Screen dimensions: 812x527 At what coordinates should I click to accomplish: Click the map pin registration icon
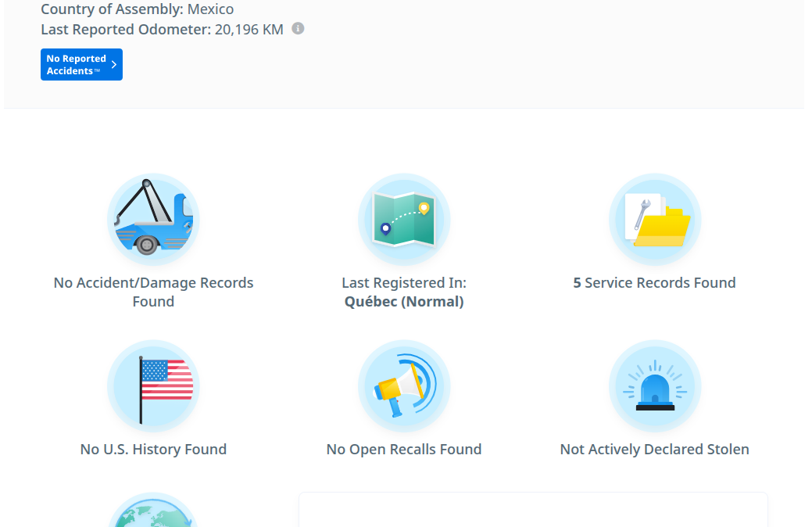coord(404,220)
